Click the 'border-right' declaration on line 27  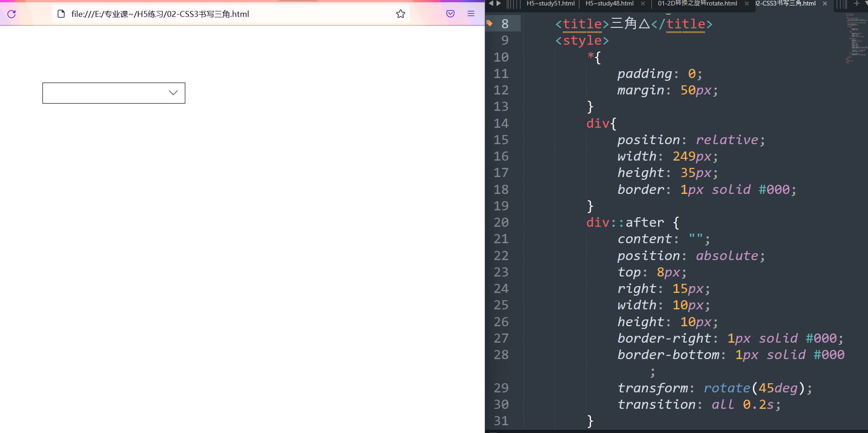click(x=730, y=338)
